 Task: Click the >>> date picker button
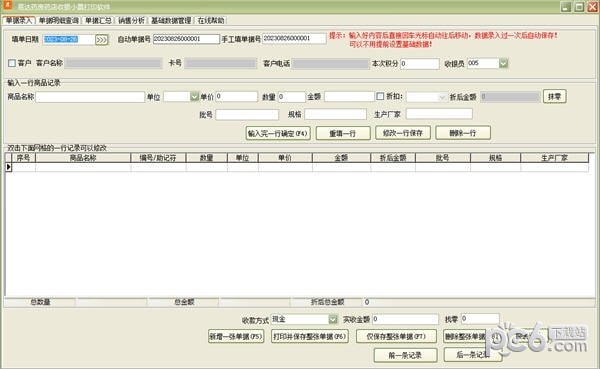(101, 40)
